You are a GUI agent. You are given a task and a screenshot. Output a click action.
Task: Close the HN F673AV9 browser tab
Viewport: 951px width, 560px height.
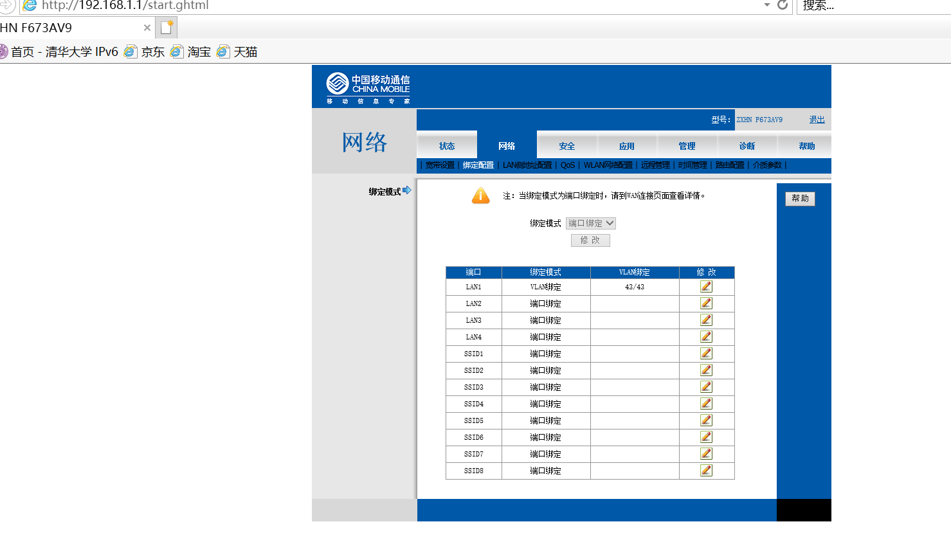(x=147, y=28)
